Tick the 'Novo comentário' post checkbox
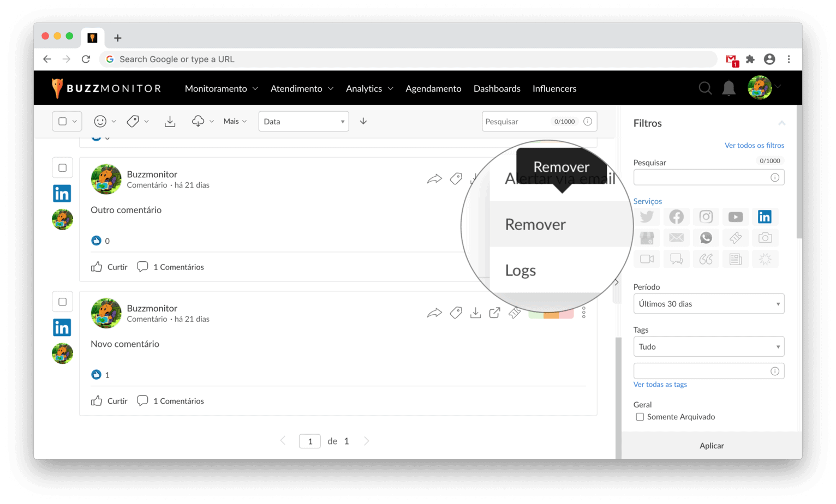The height and width of the screenshot is (504, 836). (x=62, y=302)
